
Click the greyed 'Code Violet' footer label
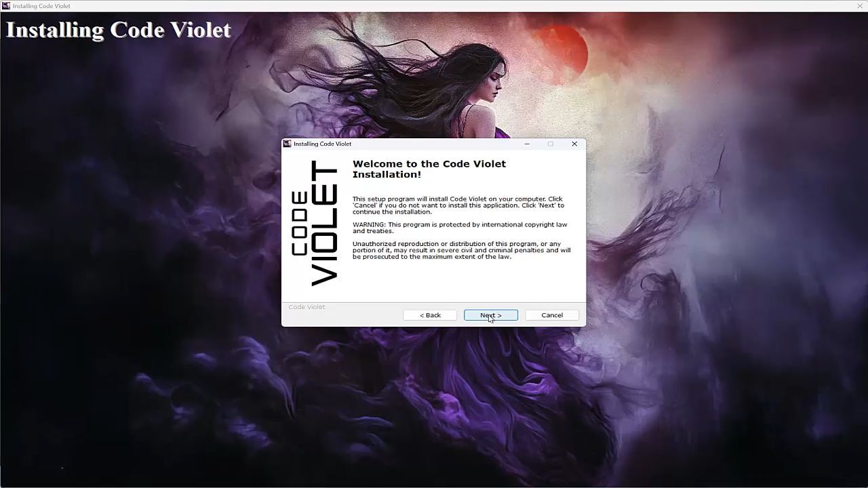307,307
